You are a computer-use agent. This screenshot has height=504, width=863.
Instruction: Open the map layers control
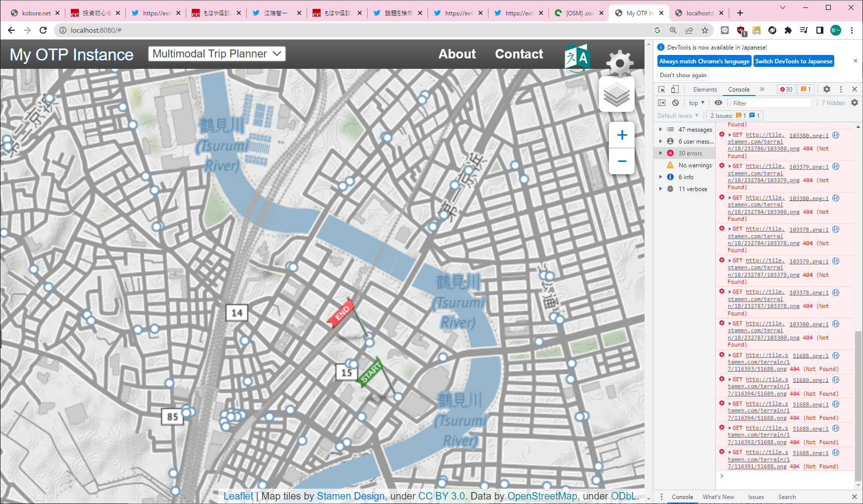pos(616,94)
